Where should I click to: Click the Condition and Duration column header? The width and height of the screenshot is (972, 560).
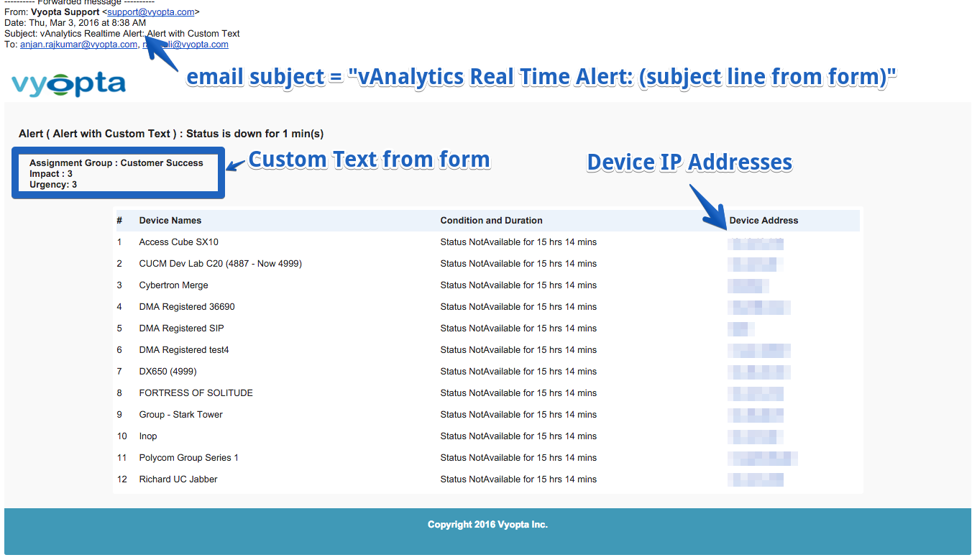(492, 221)
